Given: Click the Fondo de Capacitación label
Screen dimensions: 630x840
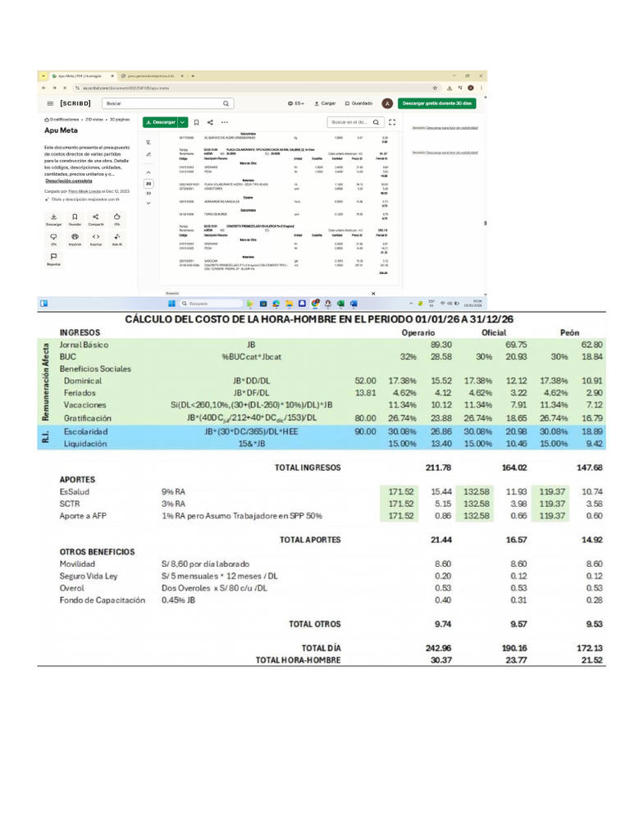Looking at the screenshot, I should [x=103, y=600].
